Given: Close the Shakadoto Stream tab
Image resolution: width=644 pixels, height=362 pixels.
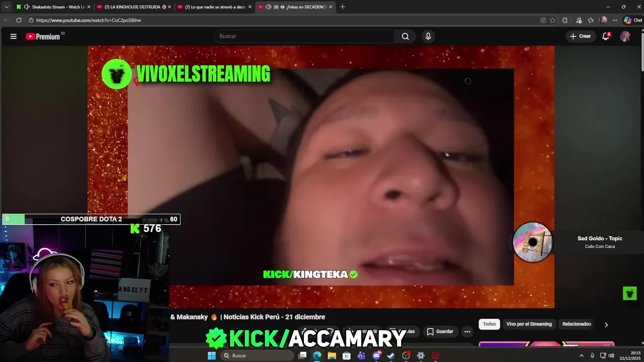Looking at the screenshot, I should (x=89, y=7).
